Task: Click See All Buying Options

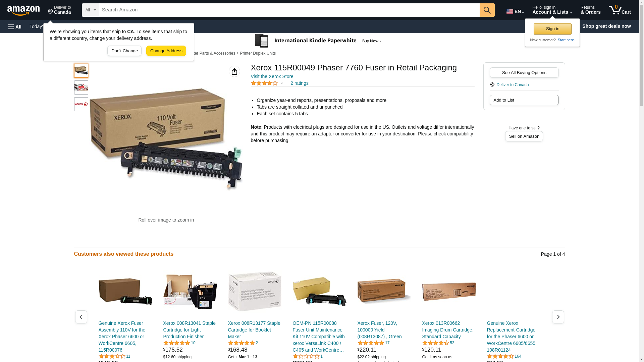Action: point(524,73)
